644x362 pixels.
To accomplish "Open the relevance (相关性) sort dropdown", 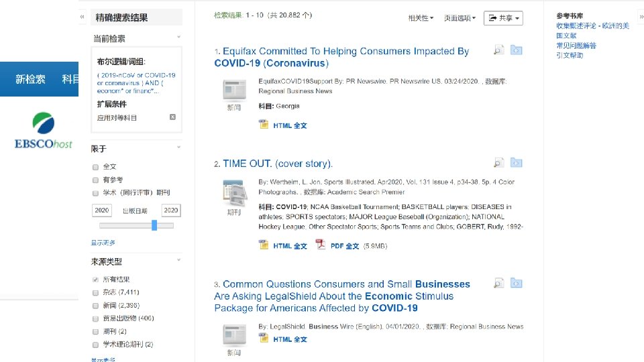I will (x=421, y=18).
